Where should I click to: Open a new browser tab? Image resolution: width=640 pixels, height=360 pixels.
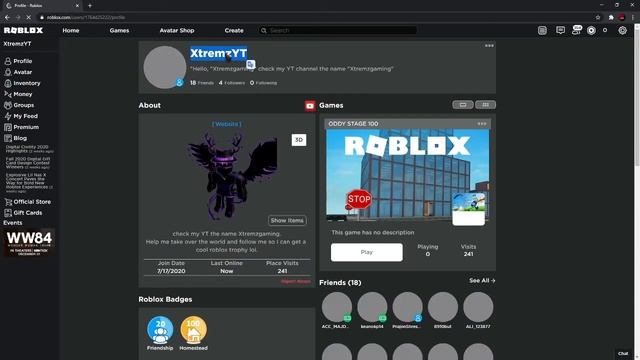90,6
